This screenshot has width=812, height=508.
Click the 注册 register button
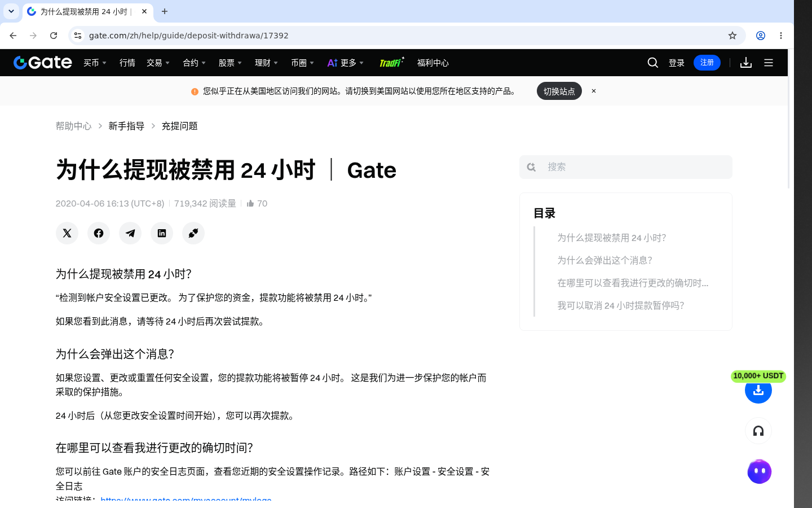tap(707, 63)
